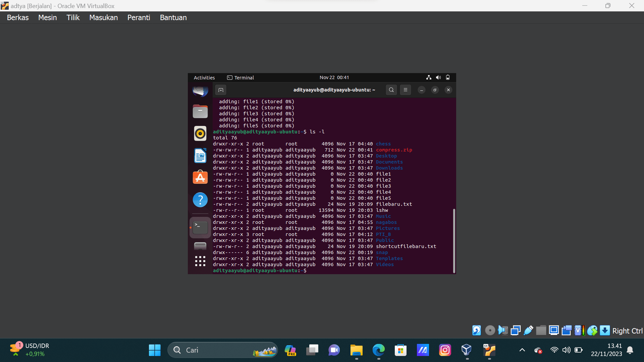Click the snap directory name

pos(382,252)
